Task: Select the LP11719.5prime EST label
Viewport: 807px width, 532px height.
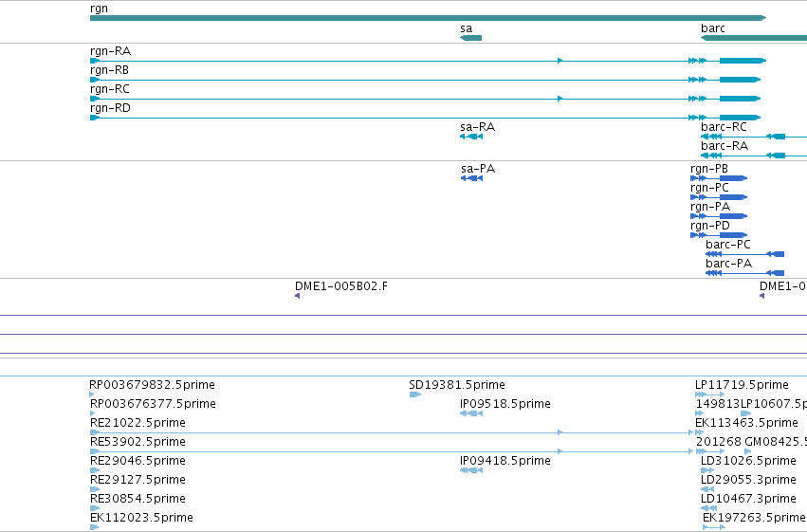Action: pos(742,385)
